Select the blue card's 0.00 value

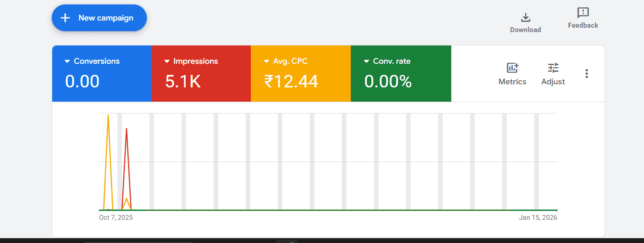click(82, 82)
